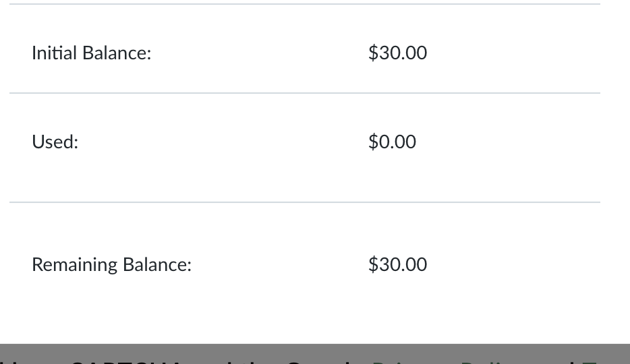Image resolution: width=630 pixels, height=364 pixels.
Task: Click blank space in the Used row
Action: (x=257, y=142)
